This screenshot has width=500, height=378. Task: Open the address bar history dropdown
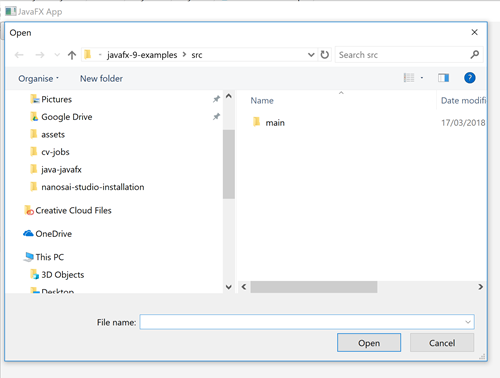[311, 55]
